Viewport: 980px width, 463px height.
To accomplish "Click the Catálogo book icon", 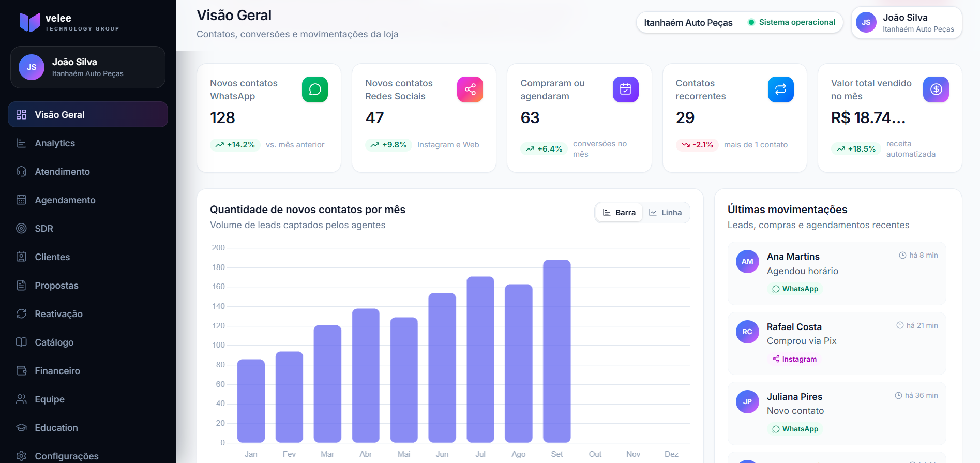I will click(x=21, y=342).
